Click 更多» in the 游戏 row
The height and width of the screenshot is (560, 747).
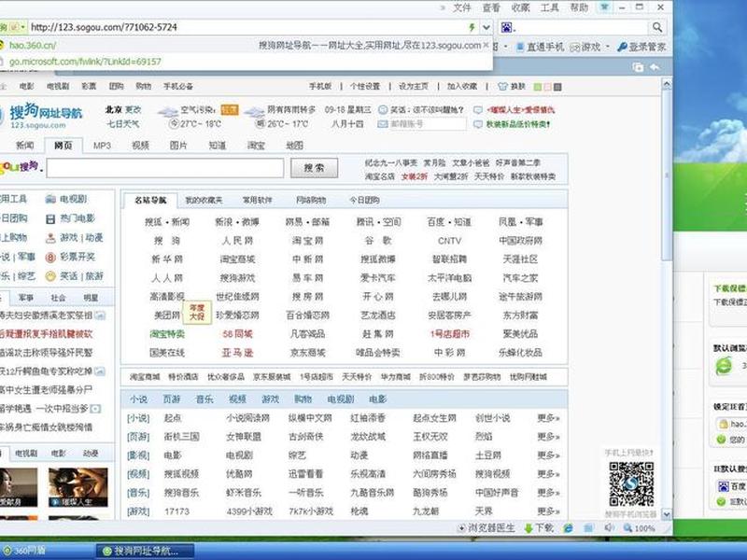[x=548, y=511]
